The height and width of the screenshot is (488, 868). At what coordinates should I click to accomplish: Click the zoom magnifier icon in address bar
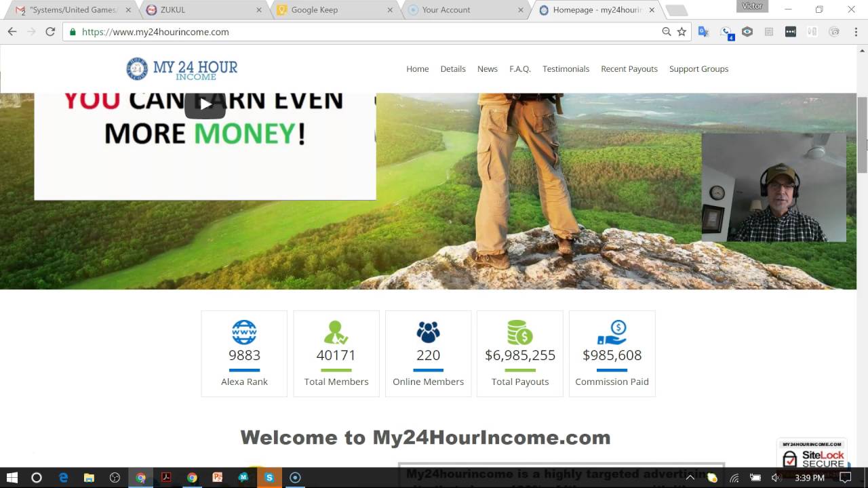point(667,32)
